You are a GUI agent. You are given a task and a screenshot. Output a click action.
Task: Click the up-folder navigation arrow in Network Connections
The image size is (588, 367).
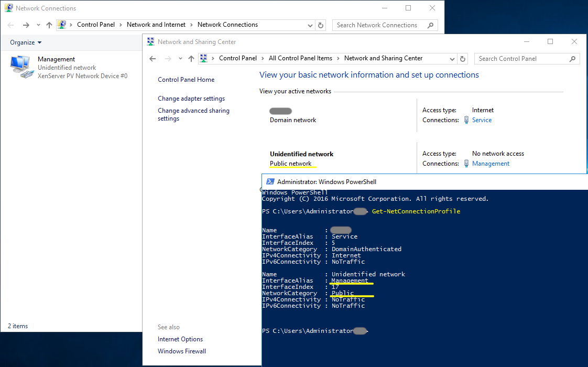click(x=49, y=25)
